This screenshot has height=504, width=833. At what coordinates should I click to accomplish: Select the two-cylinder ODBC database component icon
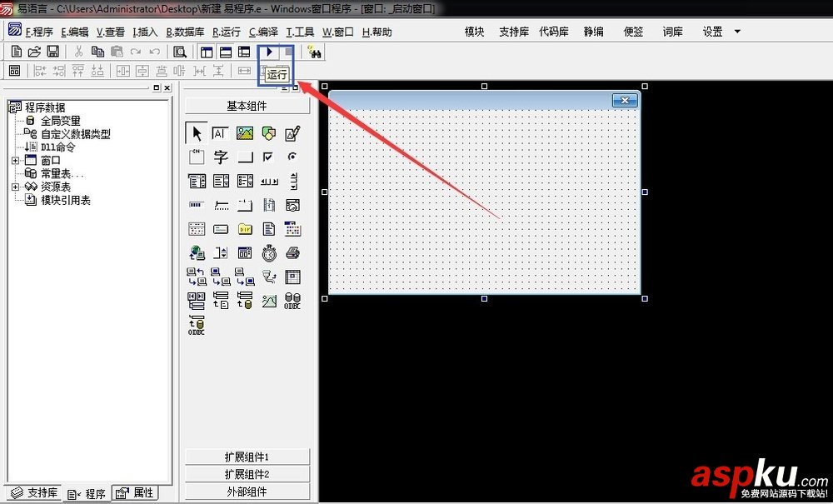292,301
